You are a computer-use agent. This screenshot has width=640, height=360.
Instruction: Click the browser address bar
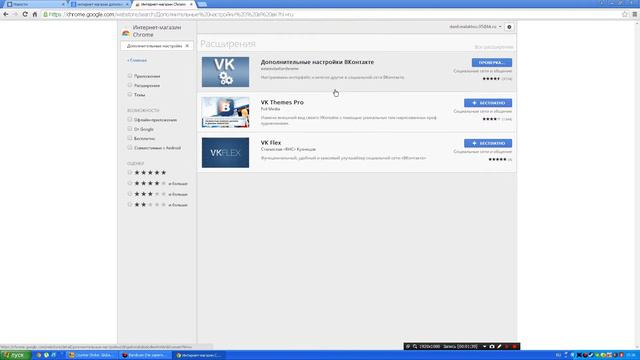(331, 14)
